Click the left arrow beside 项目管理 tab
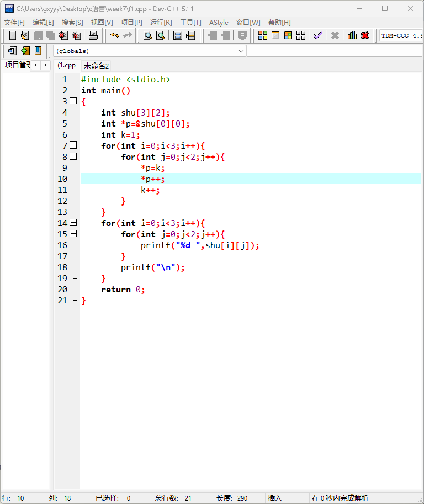The width and height of the screenshot is (424, 504). pos(36,65)
